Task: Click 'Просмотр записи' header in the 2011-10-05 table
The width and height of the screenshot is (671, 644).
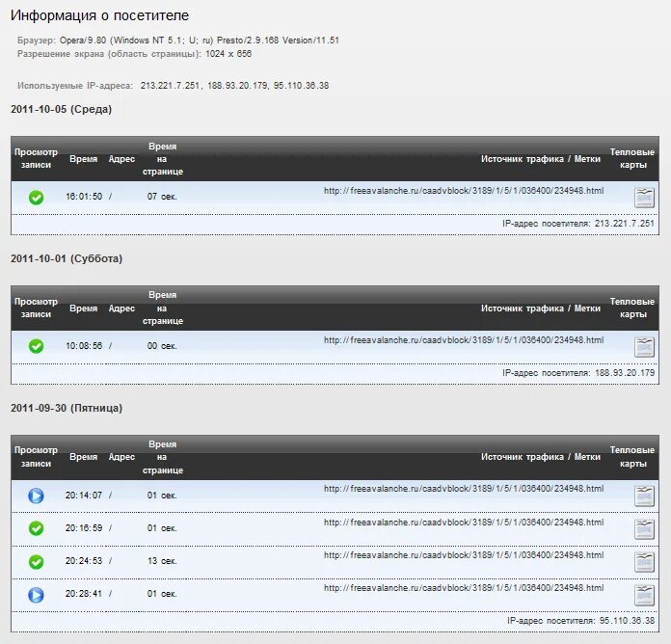Action: tap(36, 158)
